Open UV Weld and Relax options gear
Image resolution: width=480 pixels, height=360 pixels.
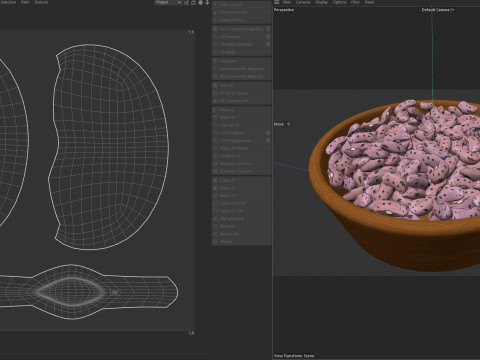pyautogui.click(x=268, y=44)
